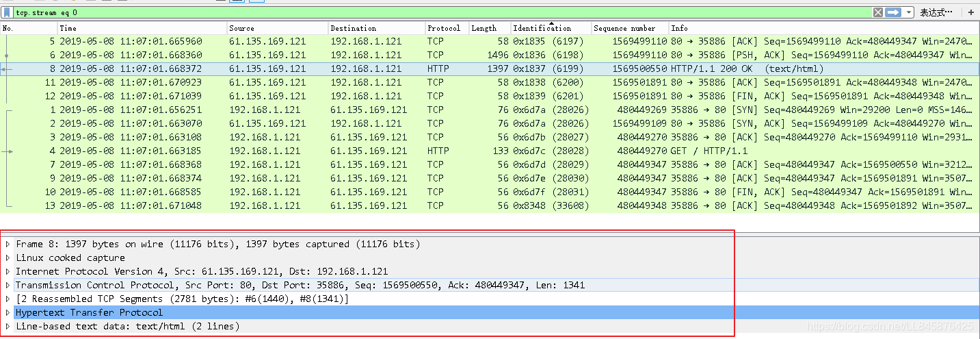Expand the Linux cooked capture section
This screenshot has width=980, height=339.
click(x=8, y=258)
